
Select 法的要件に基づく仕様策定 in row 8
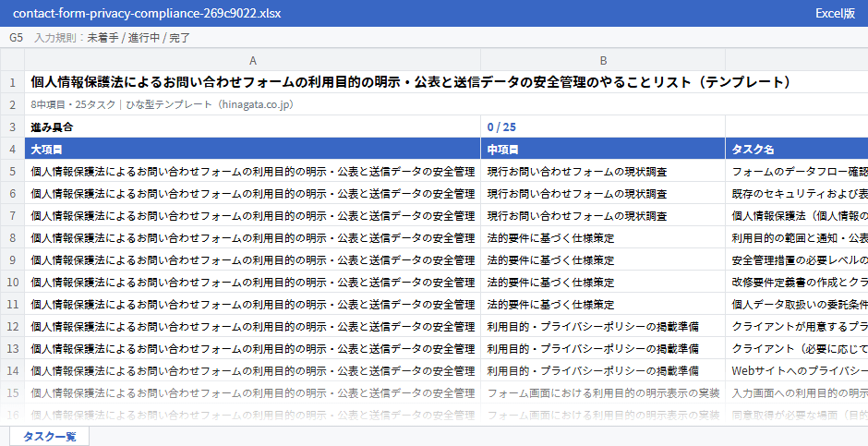(603, 237)
